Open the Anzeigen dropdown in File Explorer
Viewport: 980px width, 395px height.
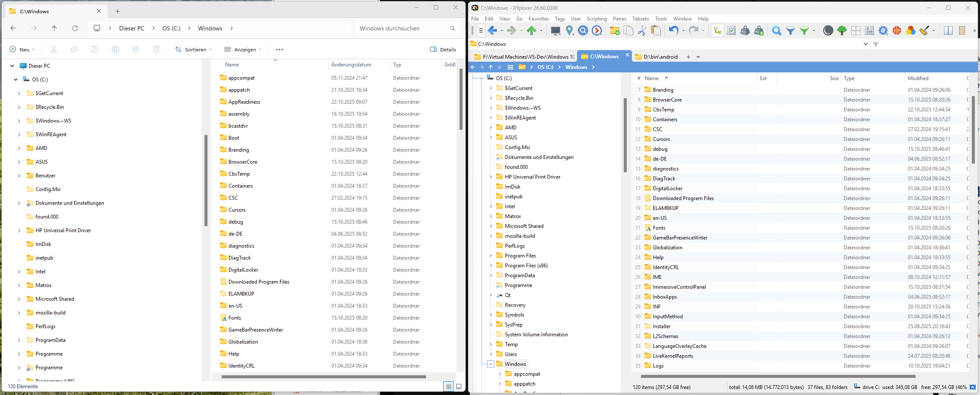(x=243, y=49)
